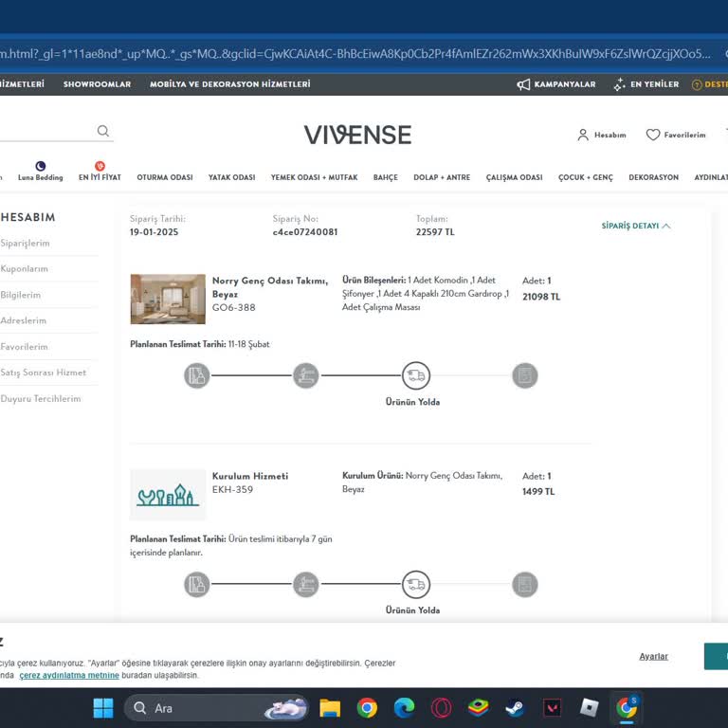Go to Siparişlerim in account sidebar
This screenshot has width=728, height=728.
click(x=25, y=243)
